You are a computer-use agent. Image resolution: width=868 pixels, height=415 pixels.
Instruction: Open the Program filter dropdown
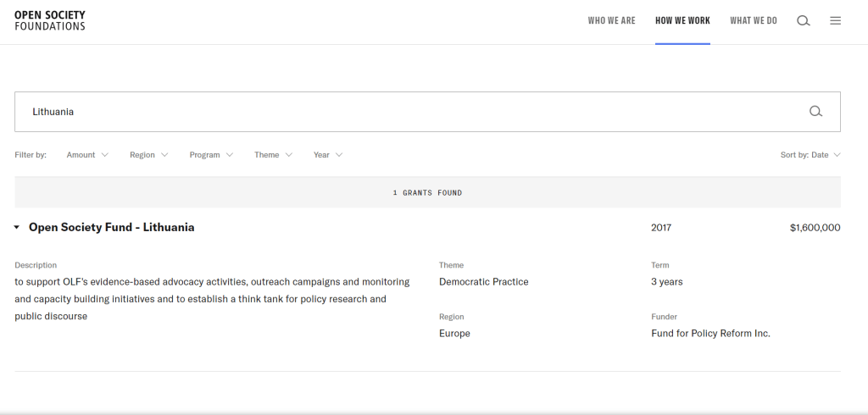pyautogui.click(x=211, y=155)
